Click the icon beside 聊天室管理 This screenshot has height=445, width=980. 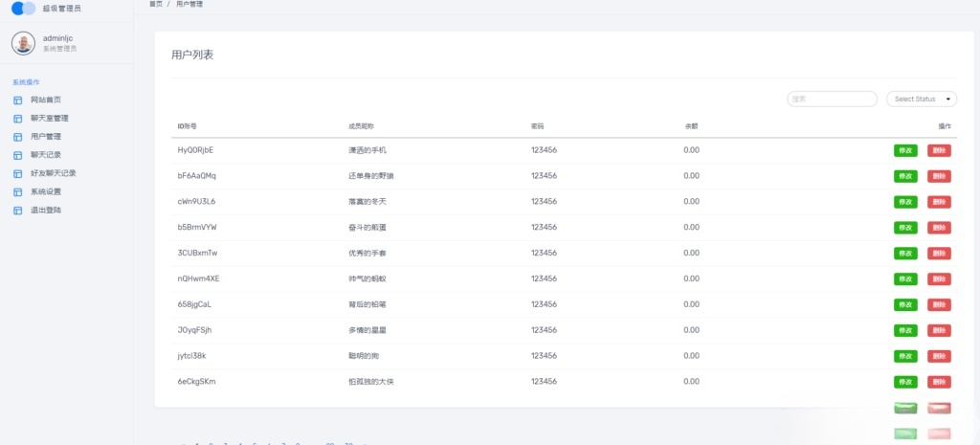click(17, 119)
